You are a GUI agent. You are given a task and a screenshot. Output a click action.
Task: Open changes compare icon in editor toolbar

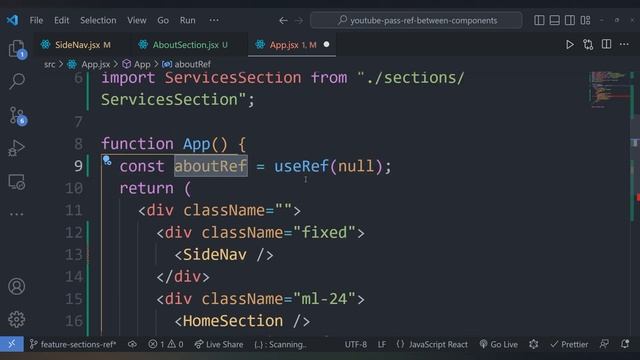click(x=588, y=44)
